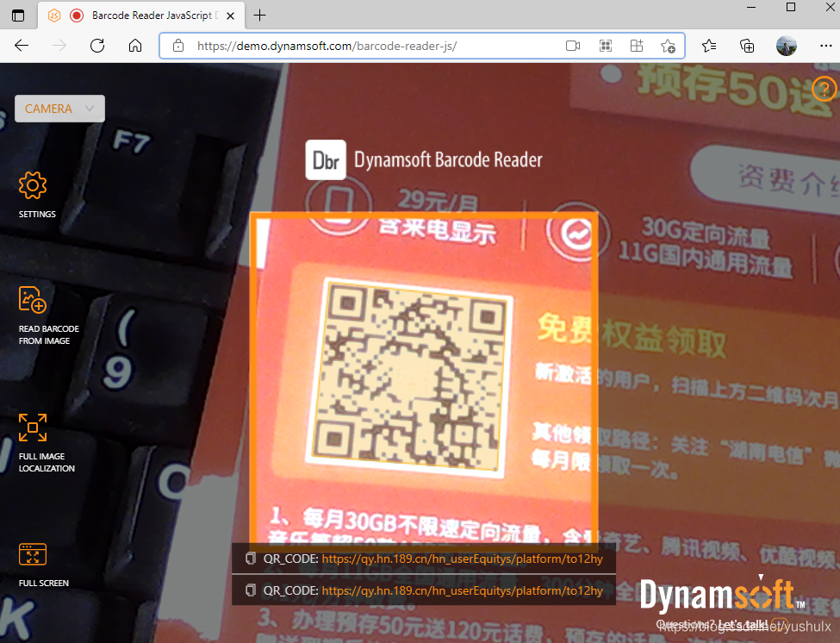Open the browser profile avatar

pyautogui.click(x=787, y=46)
